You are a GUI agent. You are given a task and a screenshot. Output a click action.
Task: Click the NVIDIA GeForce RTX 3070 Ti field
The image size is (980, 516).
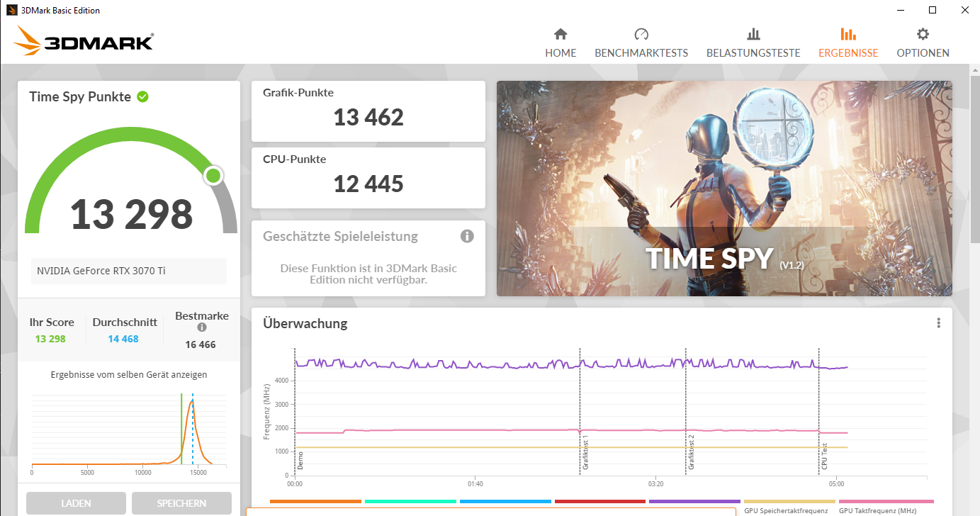(x=128, y=271)
